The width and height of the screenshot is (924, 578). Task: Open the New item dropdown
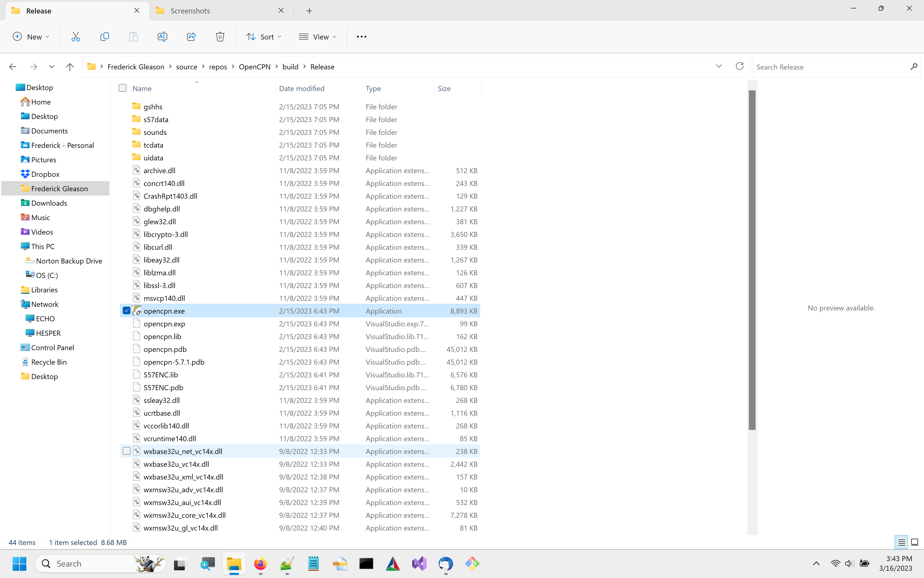pyautogui.click(x=31, y=37)
